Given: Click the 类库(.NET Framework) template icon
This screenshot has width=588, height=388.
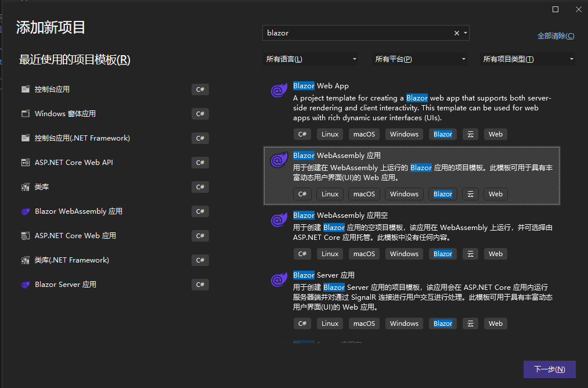Looking at the screenshot, I should pos(26,260).
